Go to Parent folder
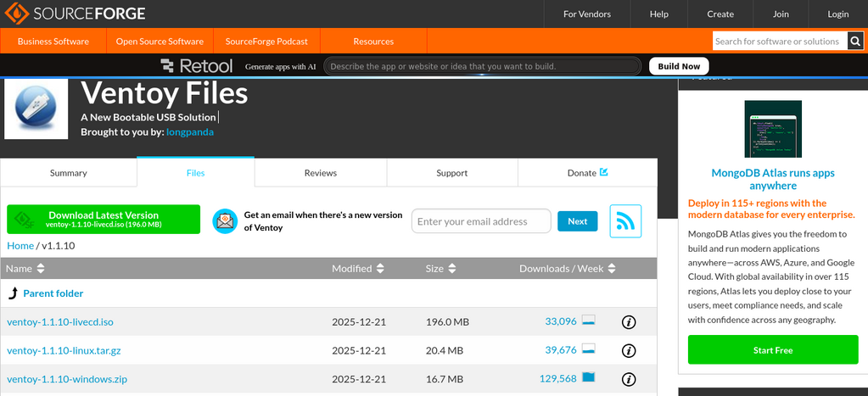The width and height of the screenshot is (868, 396). tap(53, 293)
